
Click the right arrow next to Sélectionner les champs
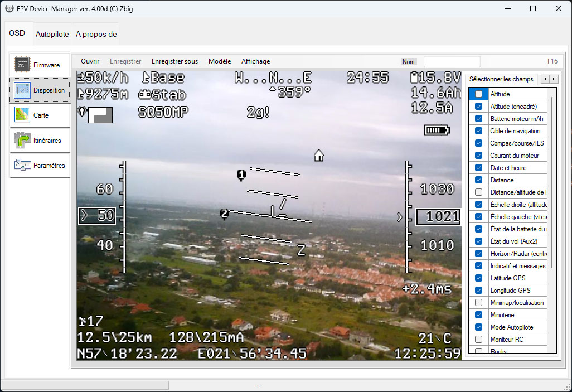pyautogui.click(x=553, y=79)
